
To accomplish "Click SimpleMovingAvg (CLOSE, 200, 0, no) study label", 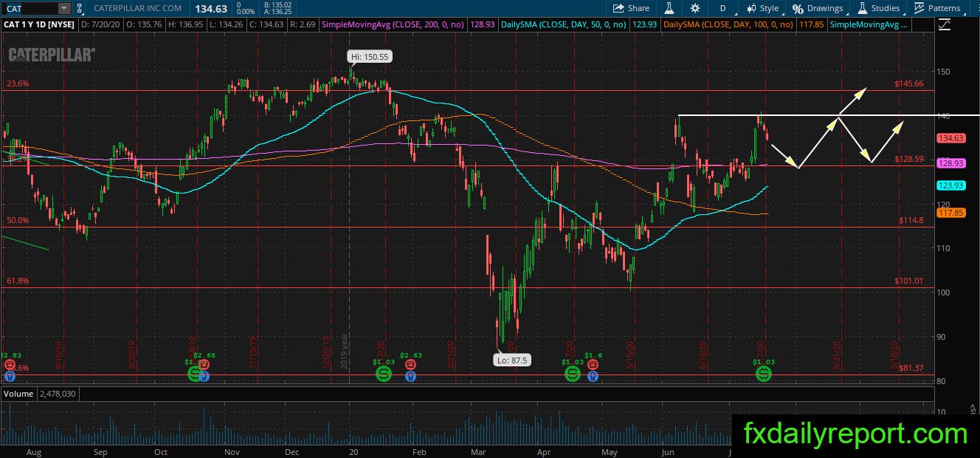I will coord(393,24).
